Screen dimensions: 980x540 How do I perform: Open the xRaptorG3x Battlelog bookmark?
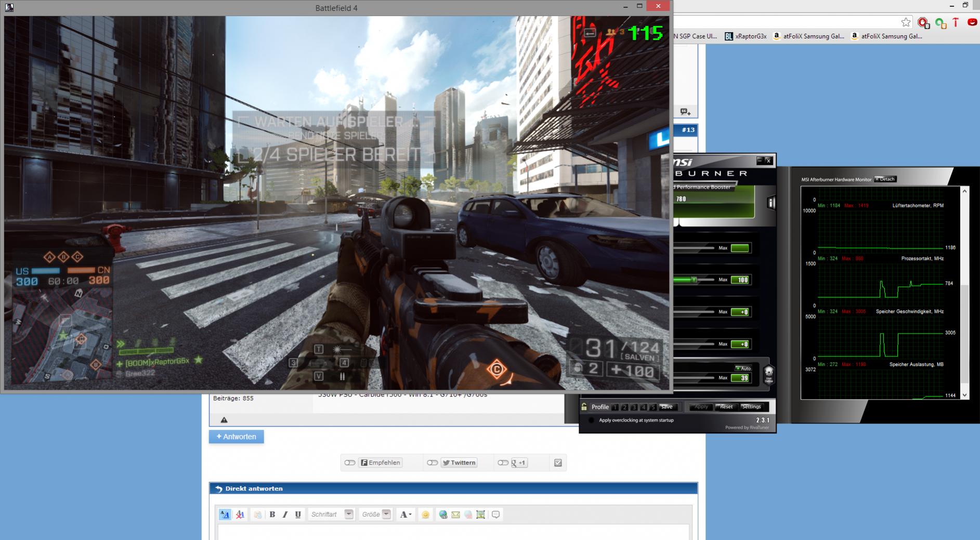[746, 36]
